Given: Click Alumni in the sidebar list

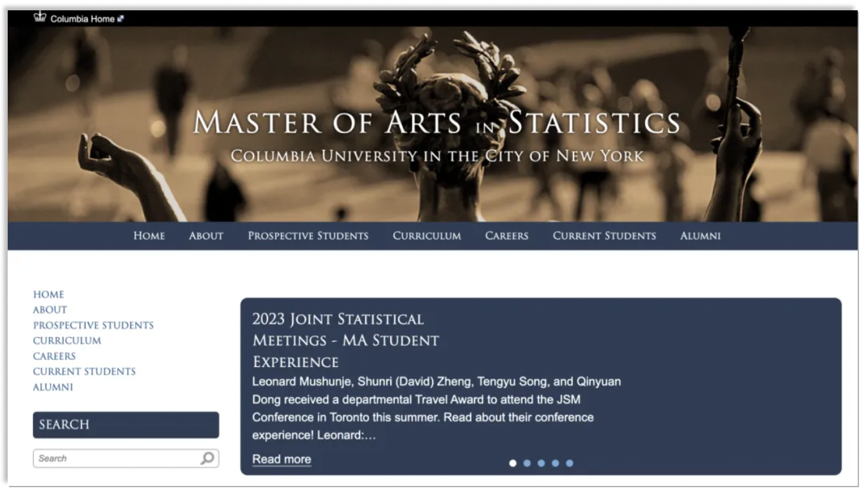Looking at the screenshot, I should (53, 387).
